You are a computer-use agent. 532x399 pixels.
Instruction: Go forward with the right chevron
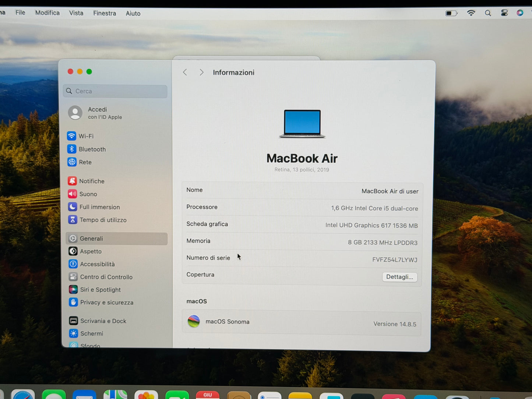click(x=201, y=73)
